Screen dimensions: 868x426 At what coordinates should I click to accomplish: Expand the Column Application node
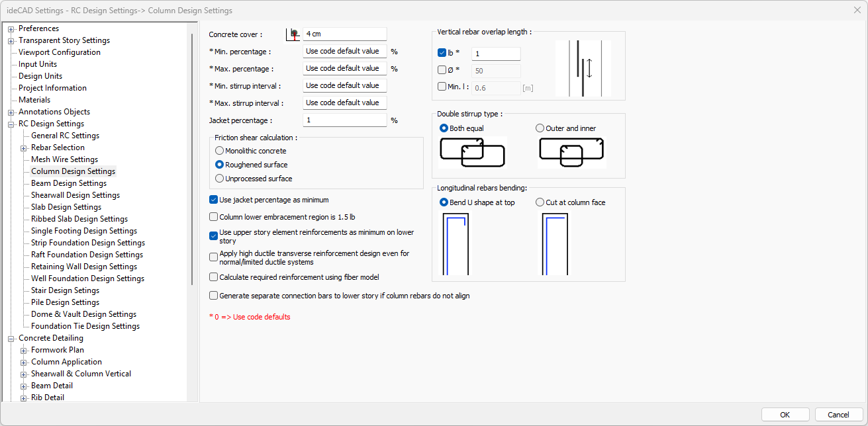[24, 362]
